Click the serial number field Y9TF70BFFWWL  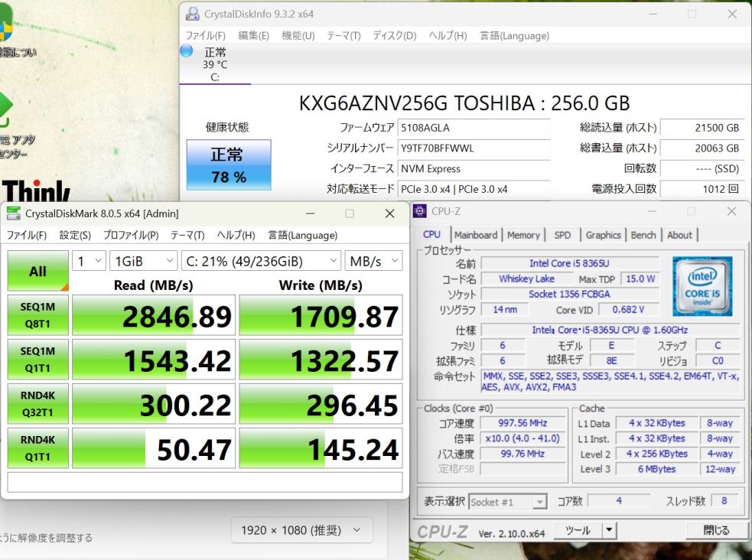click(474, 148)
